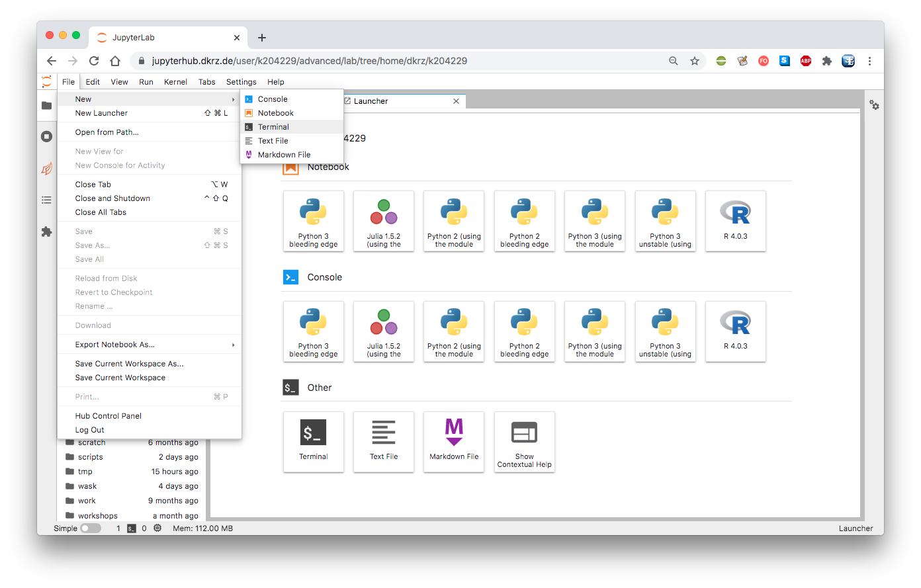Open the Edit menu

click(x=93, y=82)
